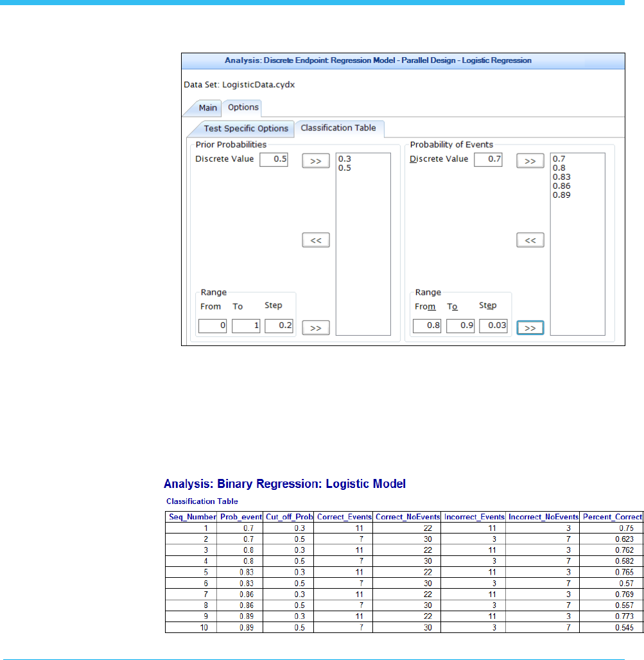644x660 pixels.
Task: Click Prior Probabilities Range From field
Action: pyautogui.click(x=212, y=326)
